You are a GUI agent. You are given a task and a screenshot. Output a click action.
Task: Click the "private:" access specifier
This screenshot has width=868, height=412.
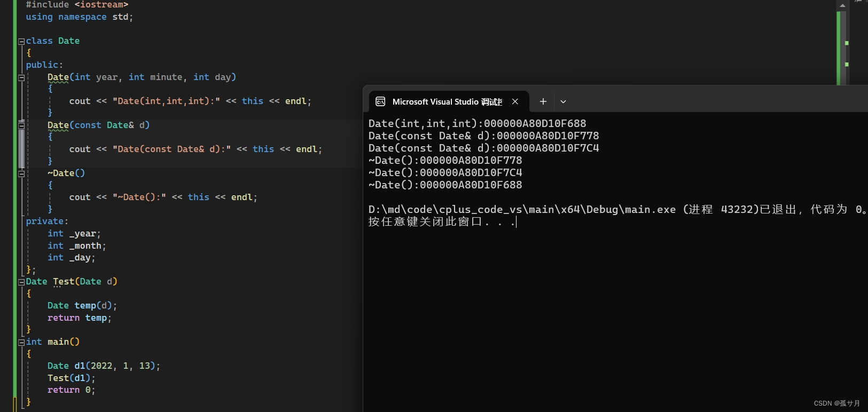pyautogui.click(x=47, y=221)
